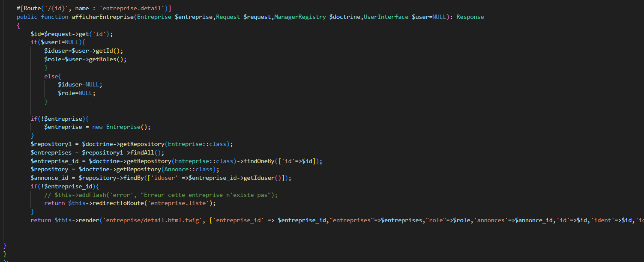Image resolution: width=644 pixels, height=262 pixels.
Task: Click the Response return type
Action: [x=470, y=17]
